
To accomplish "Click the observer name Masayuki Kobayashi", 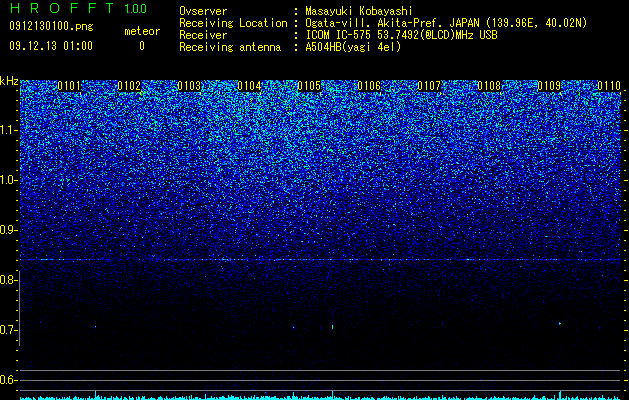I will [x=359, y=11].
